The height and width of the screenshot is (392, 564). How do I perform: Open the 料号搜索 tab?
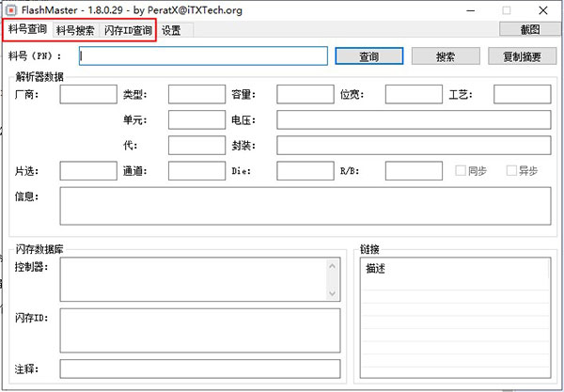coord(75,30)
